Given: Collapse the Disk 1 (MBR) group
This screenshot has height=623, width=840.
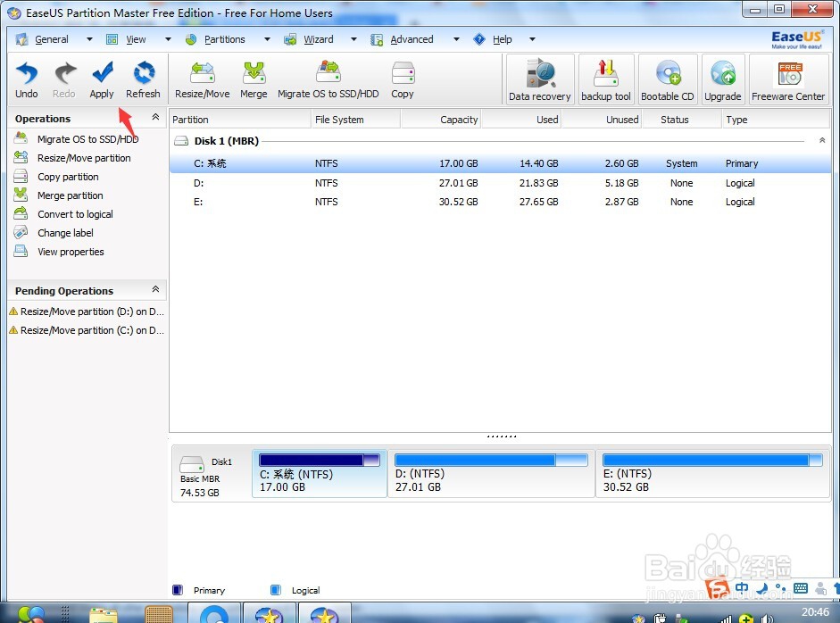Looking at the screenshot, I should click(822, 140).
